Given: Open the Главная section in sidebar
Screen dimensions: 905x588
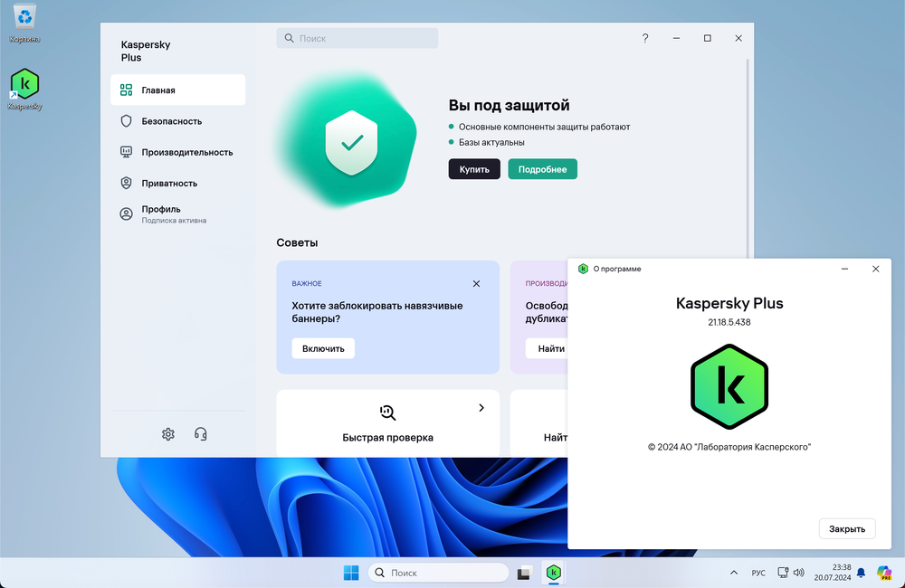Looking at the screenshot, I should (177, 90).
